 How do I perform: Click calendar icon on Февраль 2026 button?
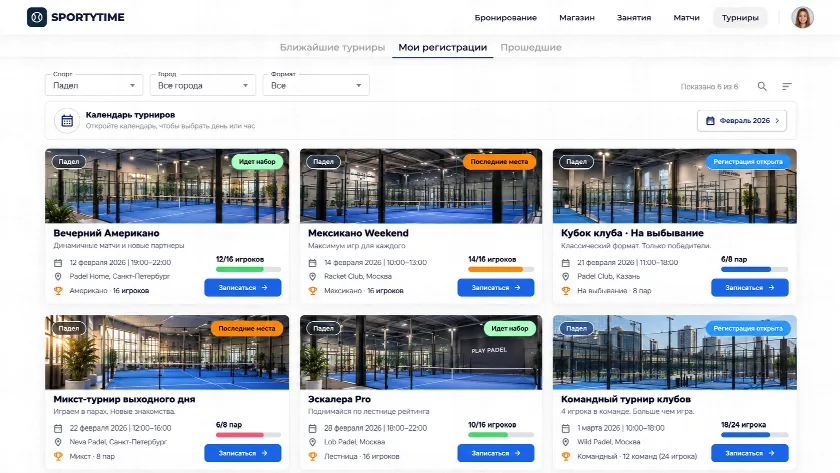click(x=710, y=121)
